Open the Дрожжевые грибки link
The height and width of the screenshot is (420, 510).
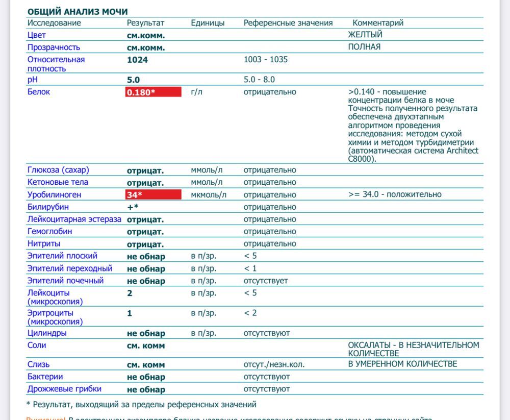click(64, 389)
